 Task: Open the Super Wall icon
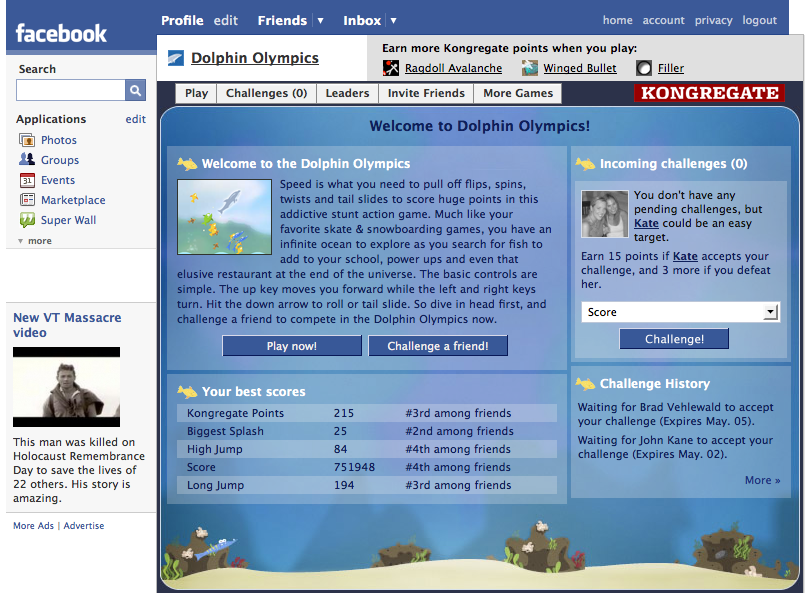[x=27, y=220]
